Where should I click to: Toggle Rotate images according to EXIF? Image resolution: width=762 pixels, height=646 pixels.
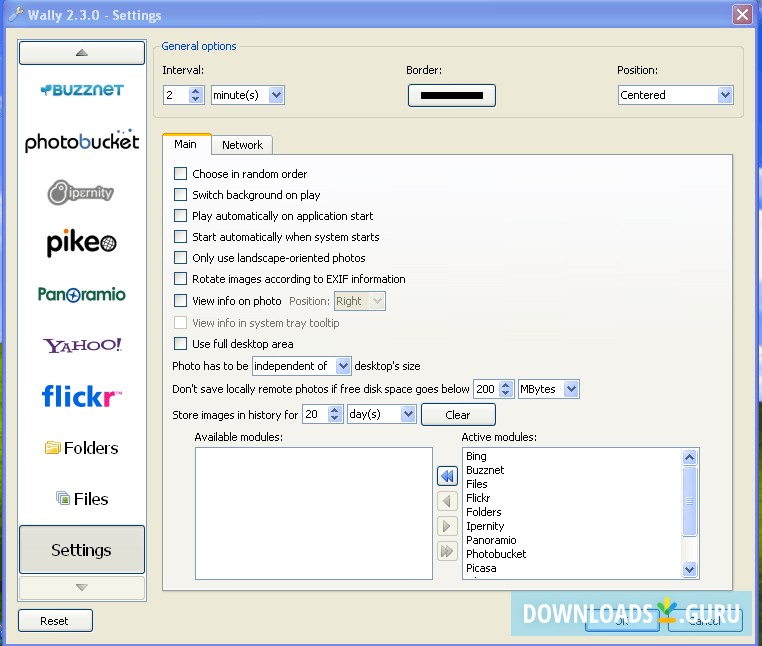click(180, 279)
